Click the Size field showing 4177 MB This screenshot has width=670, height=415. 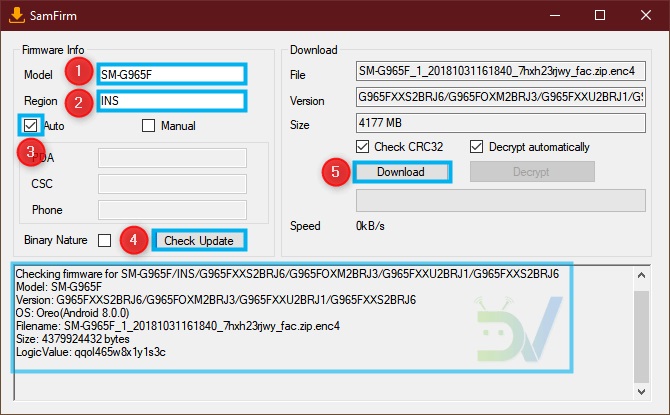500,123
